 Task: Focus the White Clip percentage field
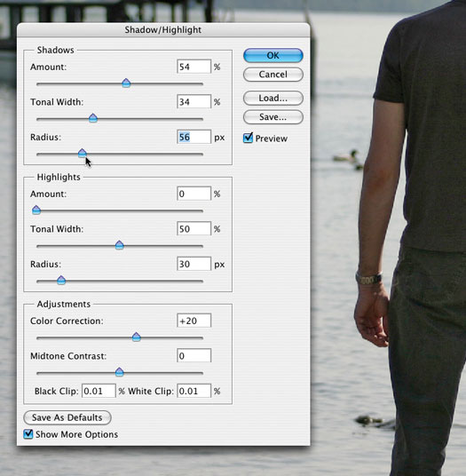coord(194,391)
